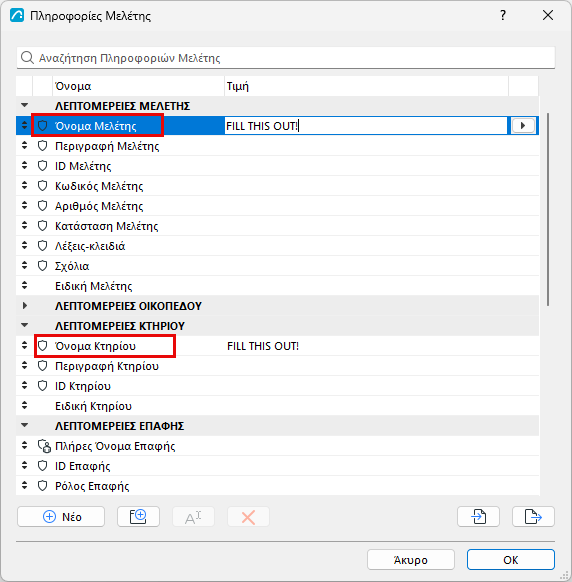Click the shield icon beside ID Μελέτης
The height and width of the screenshot is (582, 572).
pyautogui.click(x=43, y=166)
